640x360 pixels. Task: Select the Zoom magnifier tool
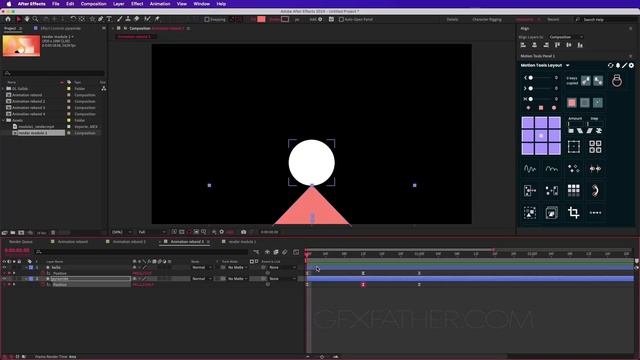(x=36, y=19)
